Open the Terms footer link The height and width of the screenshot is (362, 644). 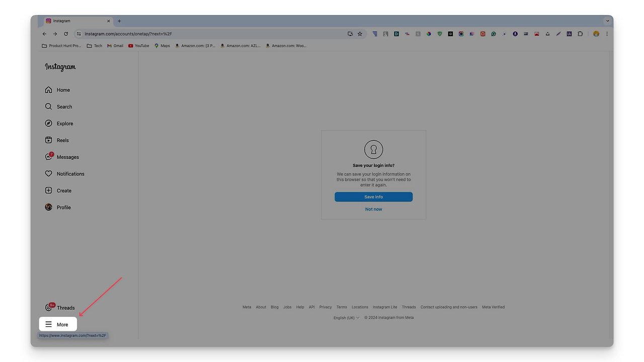coord(342,307)
